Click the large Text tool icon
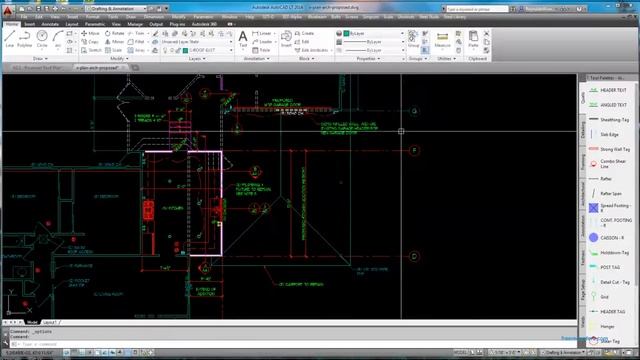Viewport: 640px width, 360px height. [243, 39]
